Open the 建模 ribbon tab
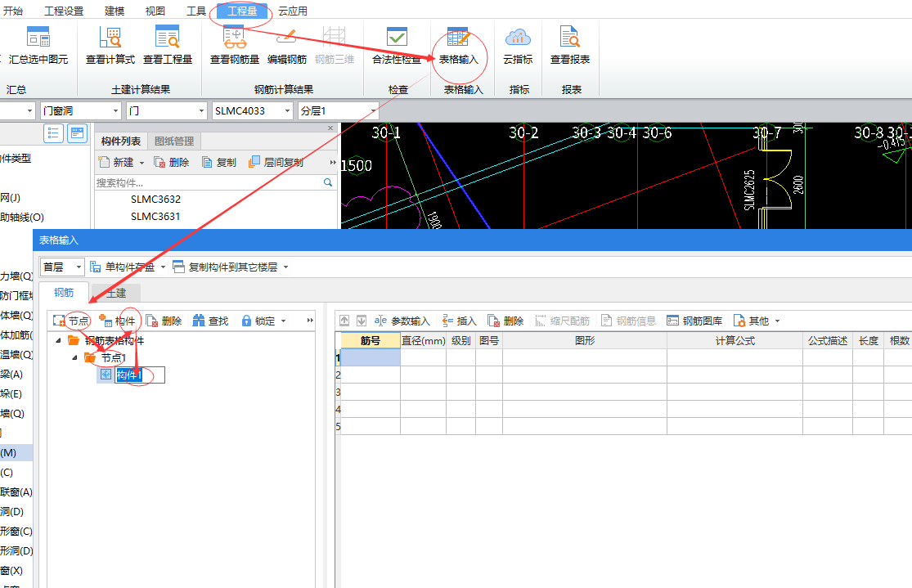Image resolution: width=912 pixels, height=588 pixels. tap(115, 11)
